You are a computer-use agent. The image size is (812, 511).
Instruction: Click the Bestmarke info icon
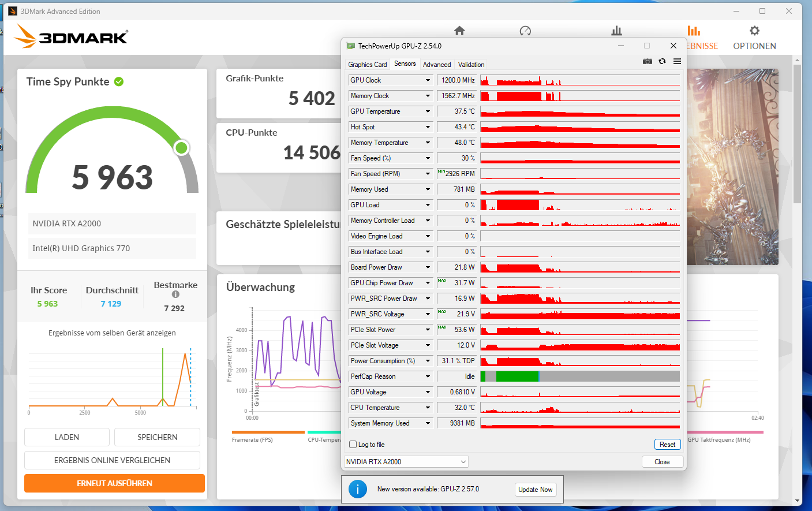(x=175, y=294)
